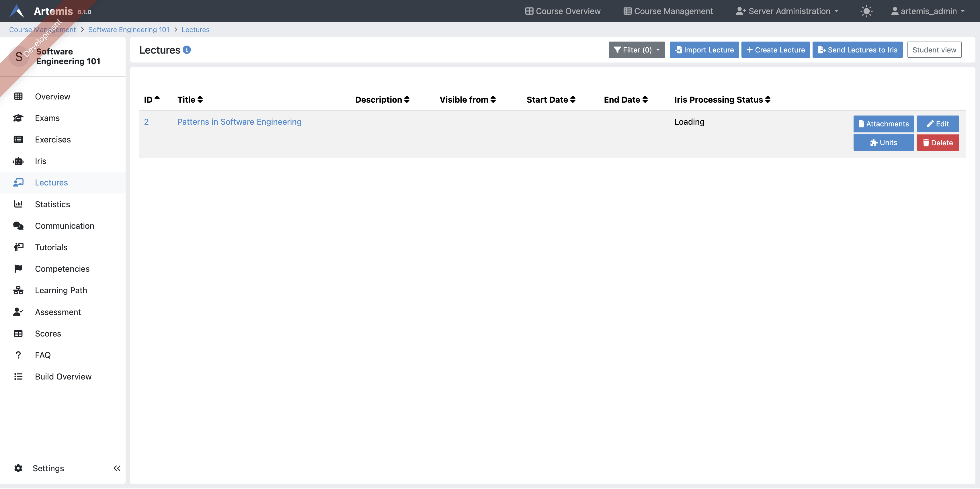Open the Learning Path sidebar icon
The image size is (980, 489).
coord(18,291)
